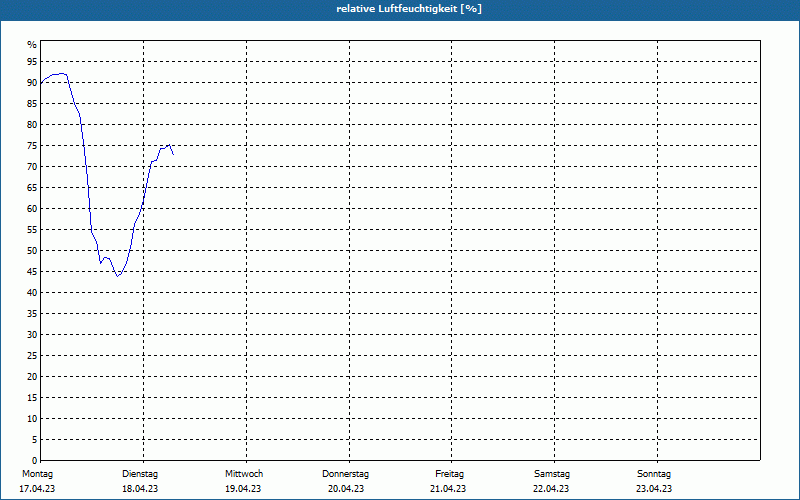This screenshot has width=800, height=500.
Task: Click the 65 y-axis value
Action: tap(32, 188)
